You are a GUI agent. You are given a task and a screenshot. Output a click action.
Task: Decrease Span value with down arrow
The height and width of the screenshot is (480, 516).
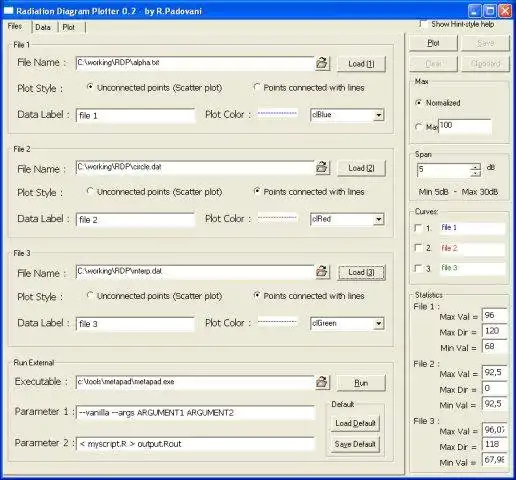point(476,173)
